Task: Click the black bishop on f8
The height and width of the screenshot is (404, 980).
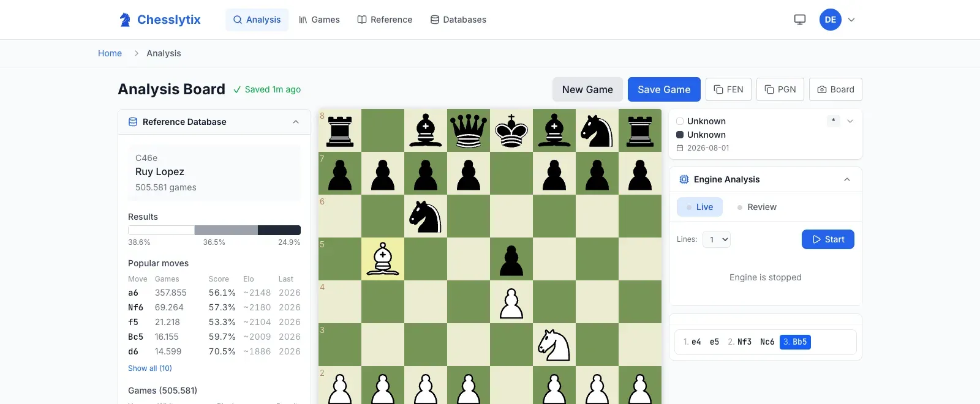Action: (x=554, y=130)
